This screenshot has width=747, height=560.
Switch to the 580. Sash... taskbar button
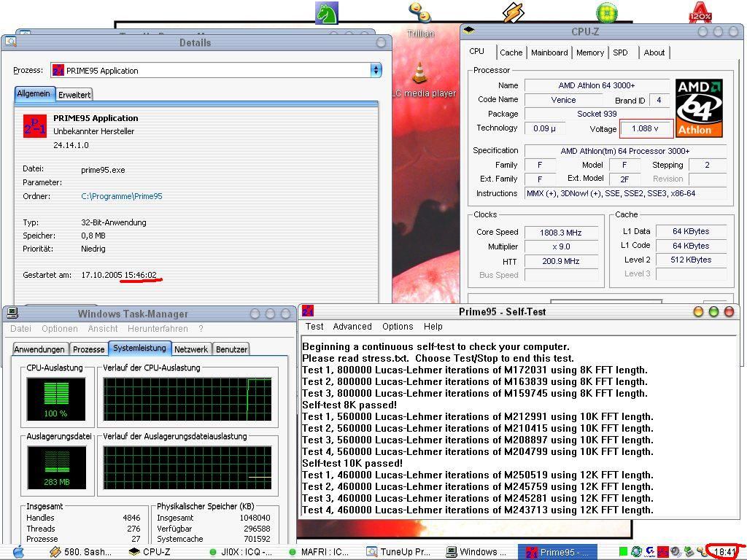[80, 552]
